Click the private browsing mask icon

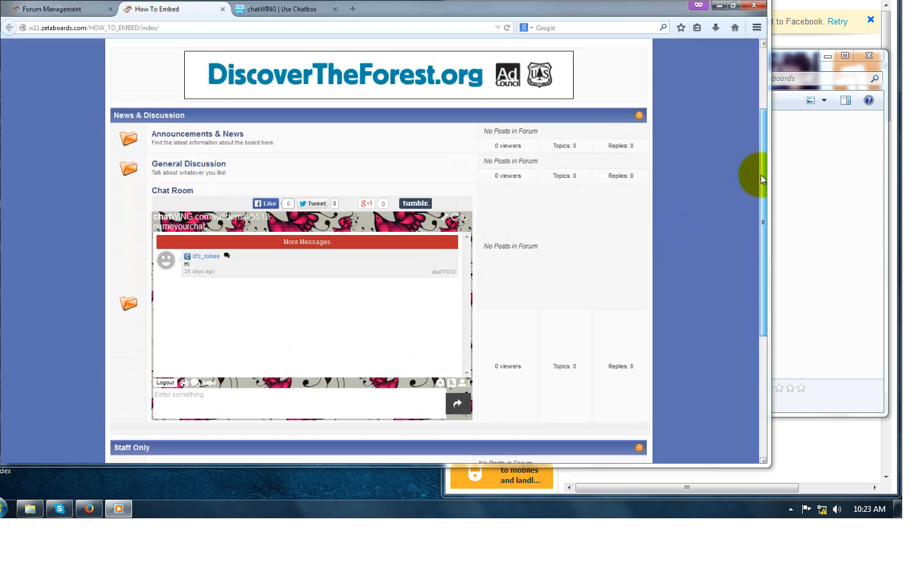[699, 4]
